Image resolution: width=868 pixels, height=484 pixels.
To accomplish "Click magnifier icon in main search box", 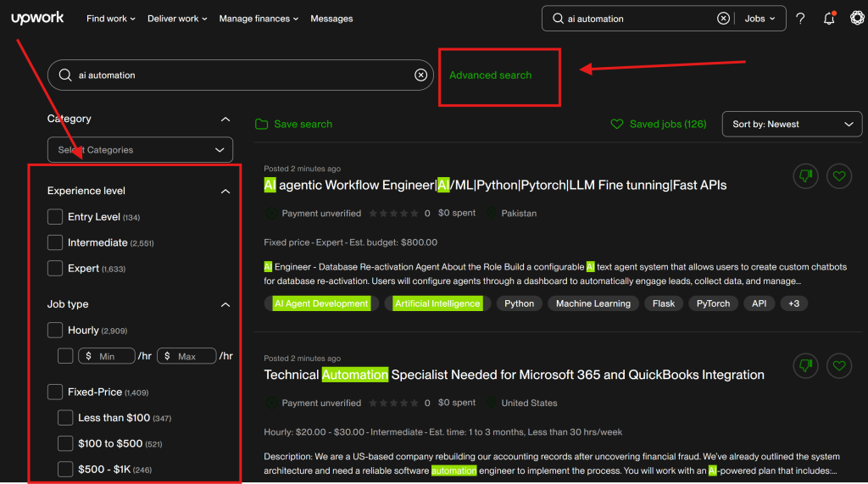I will click(64, 75).
